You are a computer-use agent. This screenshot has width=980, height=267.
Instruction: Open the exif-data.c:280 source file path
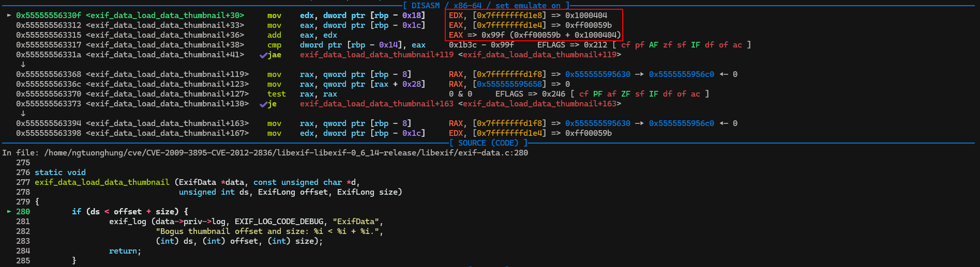(286, 153)
